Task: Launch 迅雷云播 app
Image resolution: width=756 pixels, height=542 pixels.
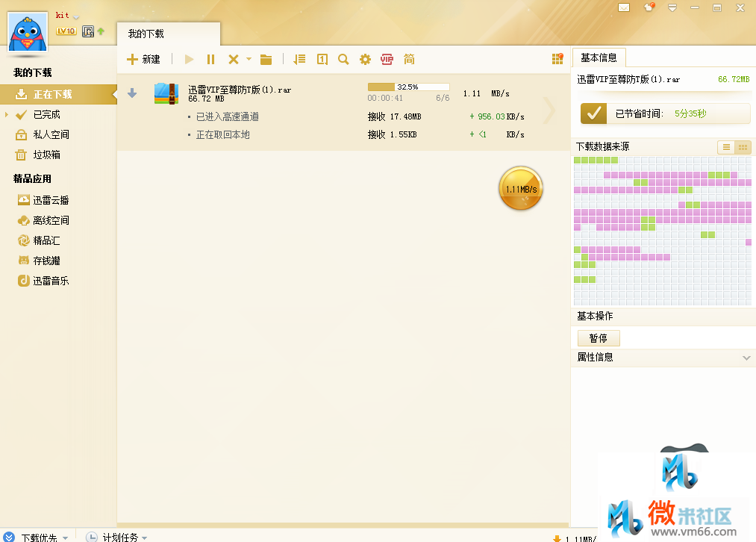Action: (51, 200)
